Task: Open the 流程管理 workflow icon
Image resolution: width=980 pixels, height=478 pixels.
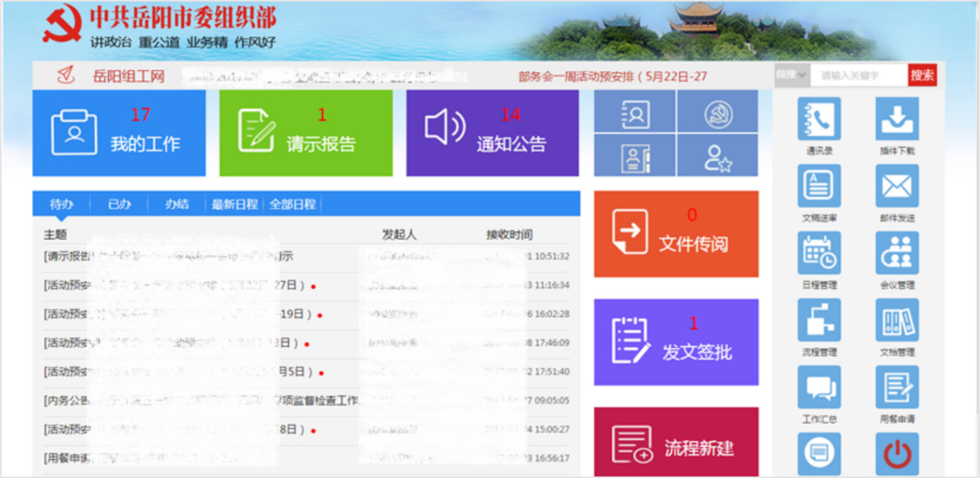Action: (x=819, y=320)
